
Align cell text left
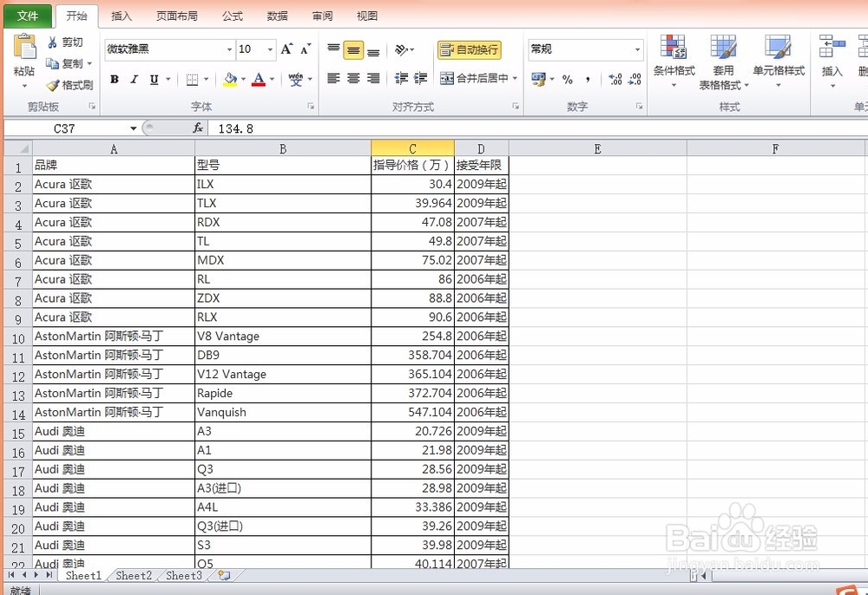click(333, 79)
